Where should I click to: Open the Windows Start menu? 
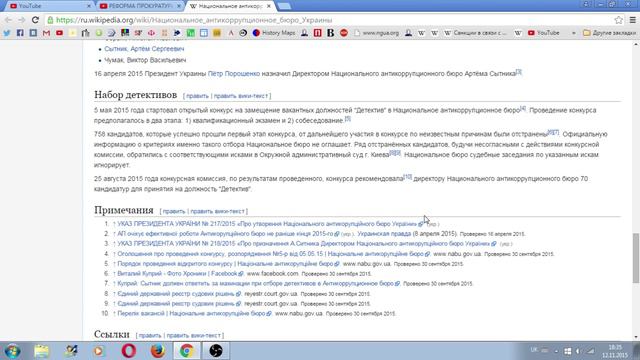(x=12, y=351)
